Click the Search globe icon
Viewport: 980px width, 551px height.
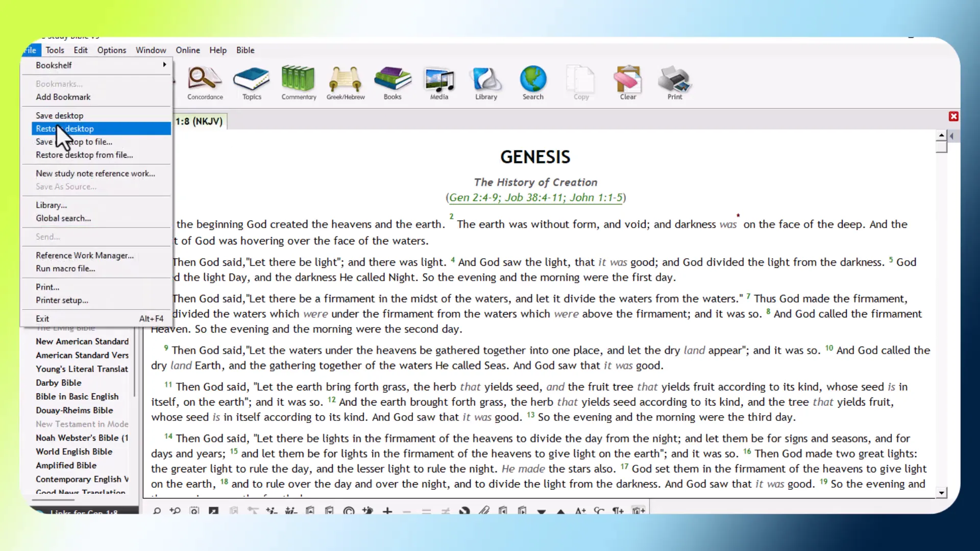click(x=533, y=83)
